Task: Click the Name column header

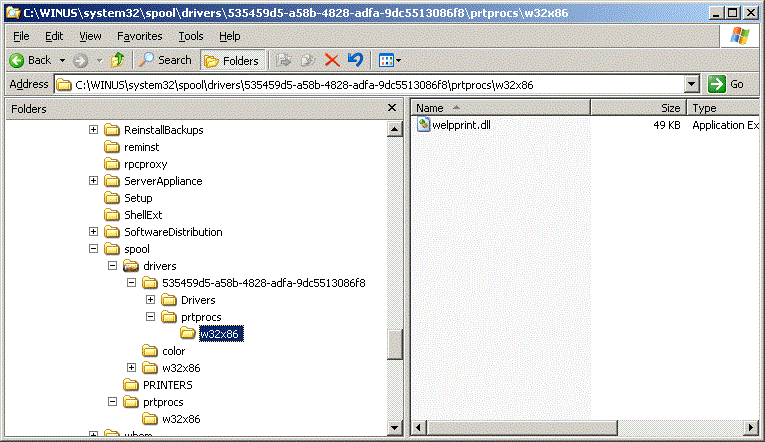Action: click(x=500, y=108)
